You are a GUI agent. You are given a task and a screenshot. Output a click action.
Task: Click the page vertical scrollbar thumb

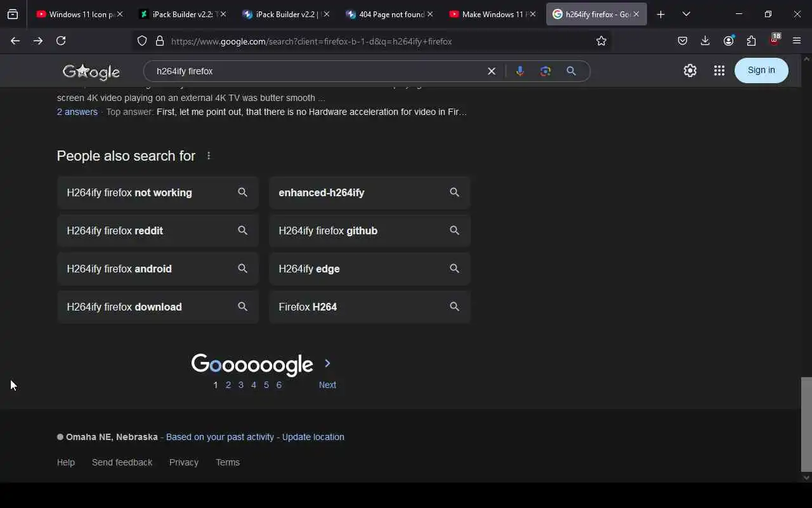pyautogui.click(x=806, y=424)
